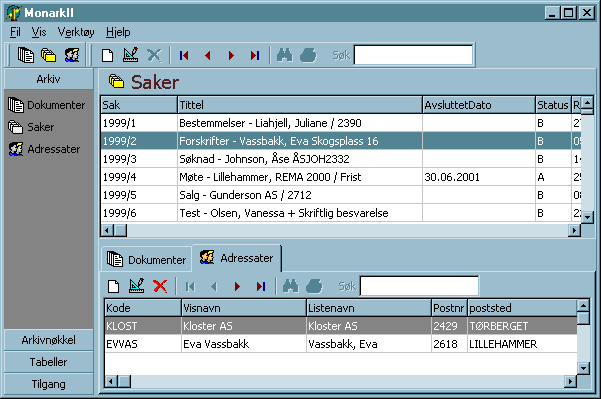This screenshot has width=601, height=399.
Task: Open the Fil menu
Action: coord(15,32)
